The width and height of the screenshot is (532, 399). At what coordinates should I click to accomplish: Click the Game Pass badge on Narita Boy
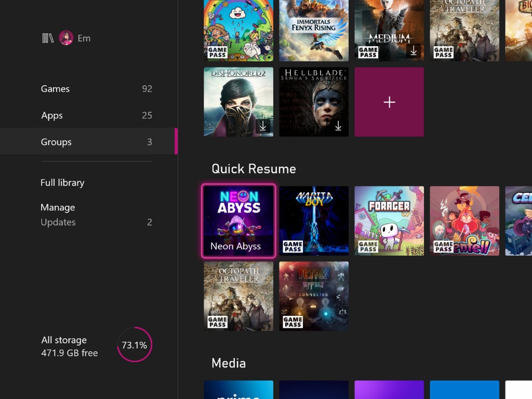(x=292, y=246)
